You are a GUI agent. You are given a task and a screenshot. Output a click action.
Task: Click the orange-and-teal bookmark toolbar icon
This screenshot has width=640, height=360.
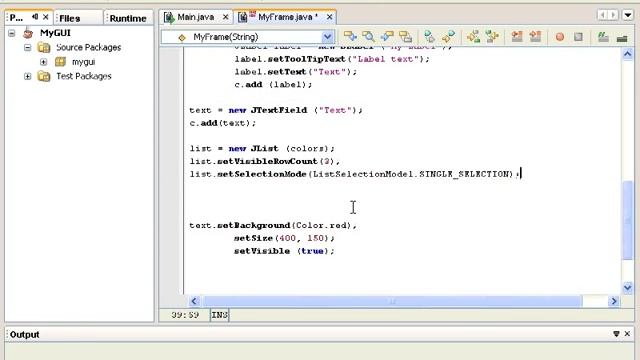point(449,37)
